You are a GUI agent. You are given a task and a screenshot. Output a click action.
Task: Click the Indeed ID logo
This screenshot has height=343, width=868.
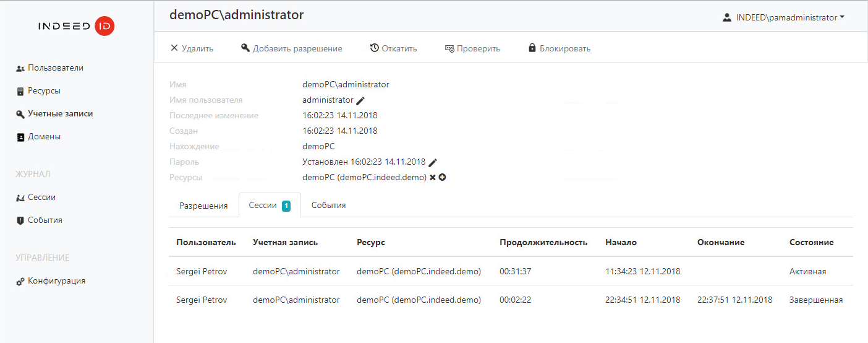(76, 26)
